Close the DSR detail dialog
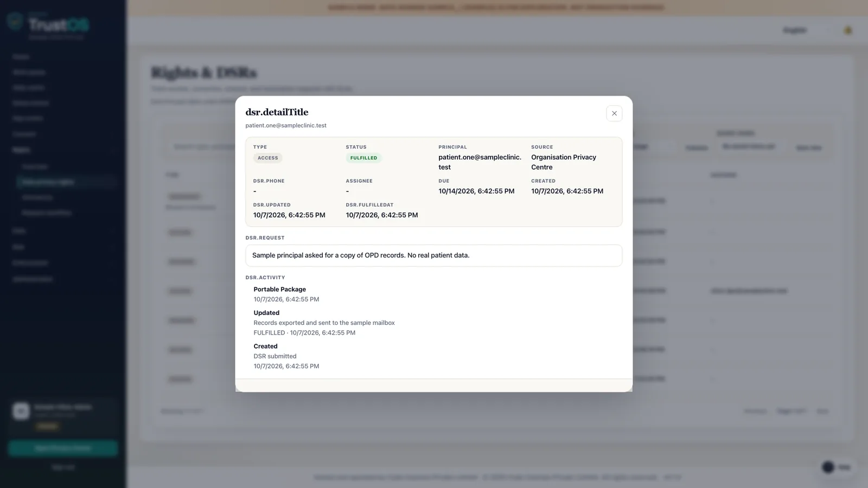This screenshot has width=868, height=488. coord(614,113)
